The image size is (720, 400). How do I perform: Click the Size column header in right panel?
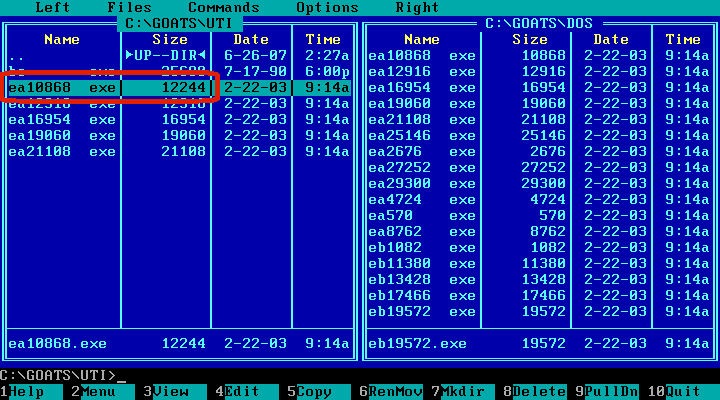[530, 39]
